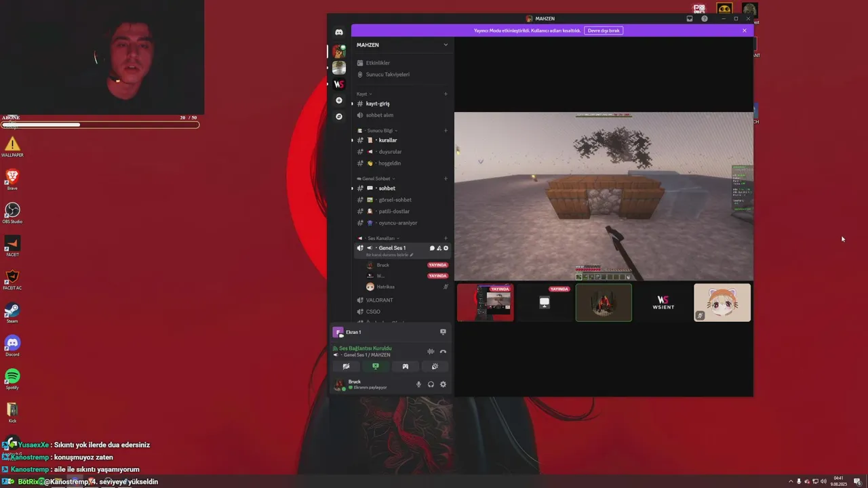Image resolution: width=868 pixels, height=488 pixels.
Task: Open Brave browser desktop icon
Action: [12, 180]
